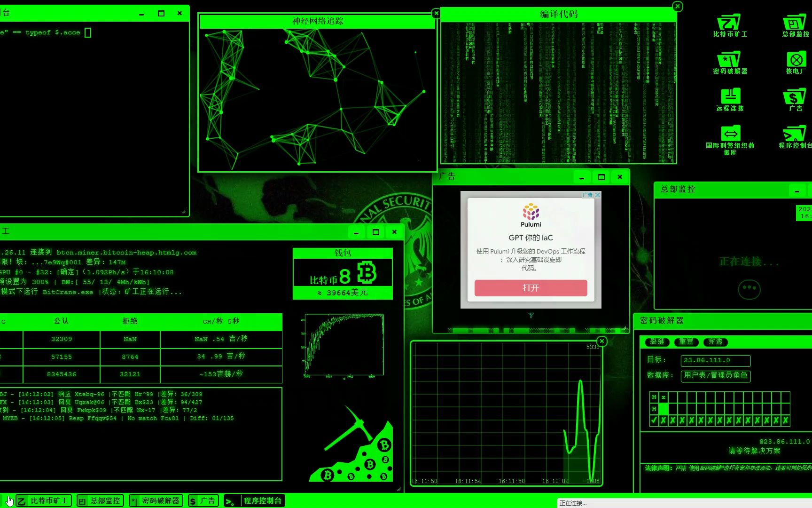Screen dimensions: 812x508
Task: Click the ~153吉赫/秒 cell
Action: pos(221,374)
